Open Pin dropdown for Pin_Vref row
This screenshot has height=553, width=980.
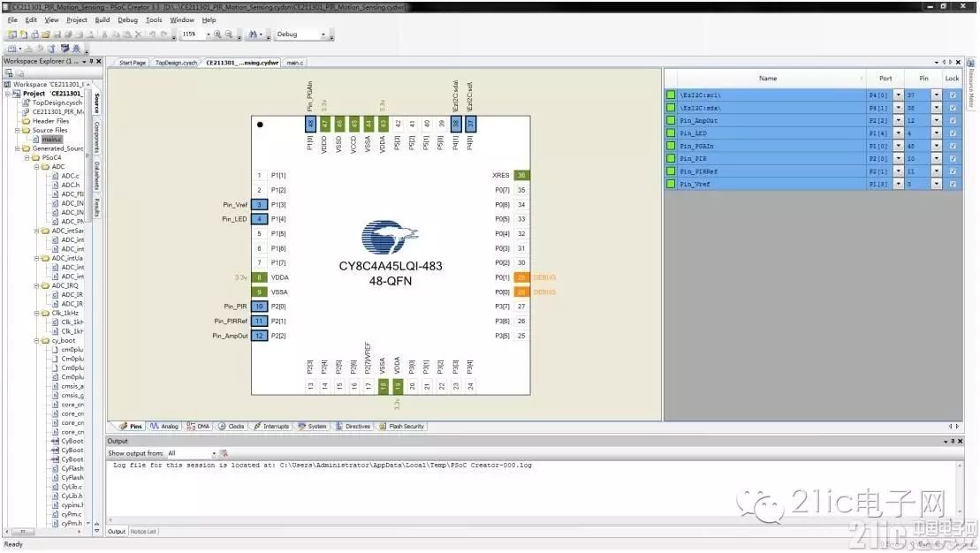pyautogui.click(x=936, y=184)
